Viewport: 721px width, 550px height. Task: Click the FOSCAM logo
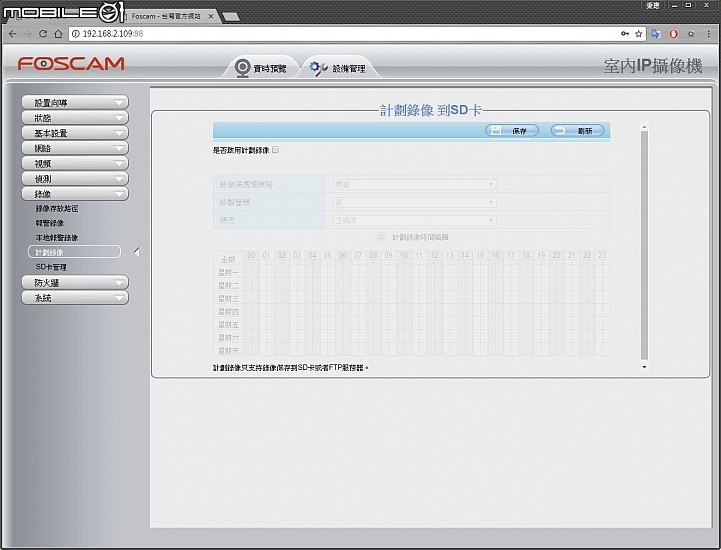71,63
